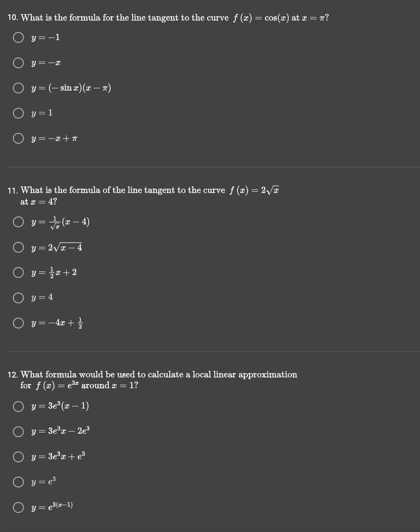Select y = 3e³(x − 1) for question 12

point(18,407)
